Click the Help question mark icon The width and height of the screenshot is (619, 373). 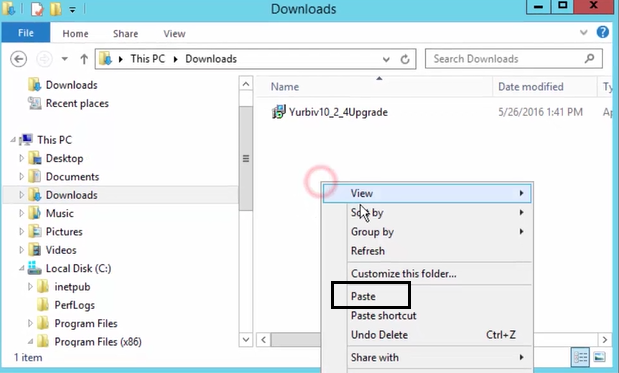coord(602,32)
